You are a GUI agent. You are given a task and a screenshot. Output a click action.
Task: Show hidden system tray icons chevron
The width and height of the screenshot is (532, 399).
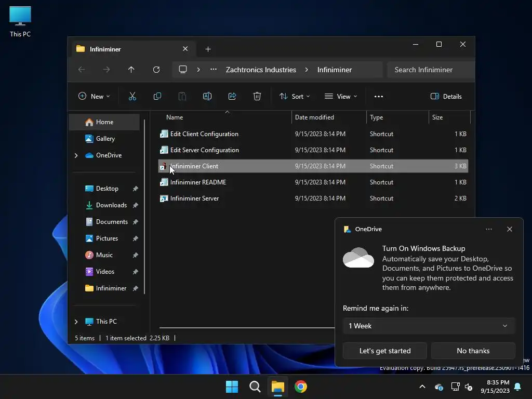[x=422, y=387]
